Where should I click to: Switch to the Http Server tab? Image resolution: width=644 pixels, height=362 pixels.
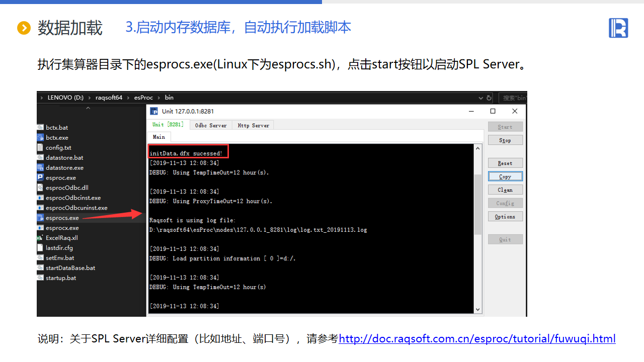tap(253, 125)
